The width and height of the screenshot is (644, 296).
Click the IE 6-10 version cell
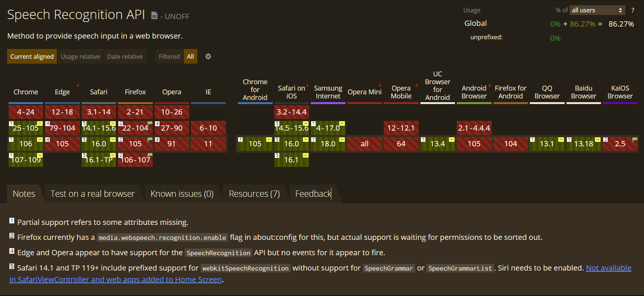coord(208,128)
